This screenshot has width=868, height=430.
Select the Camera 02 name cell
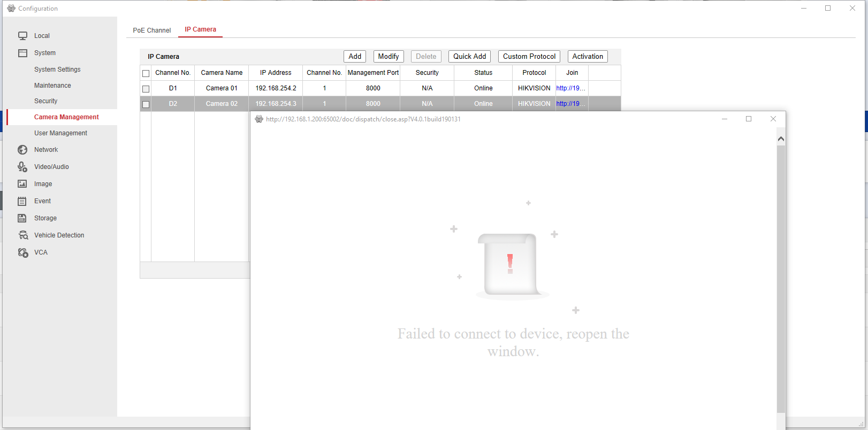222,104
